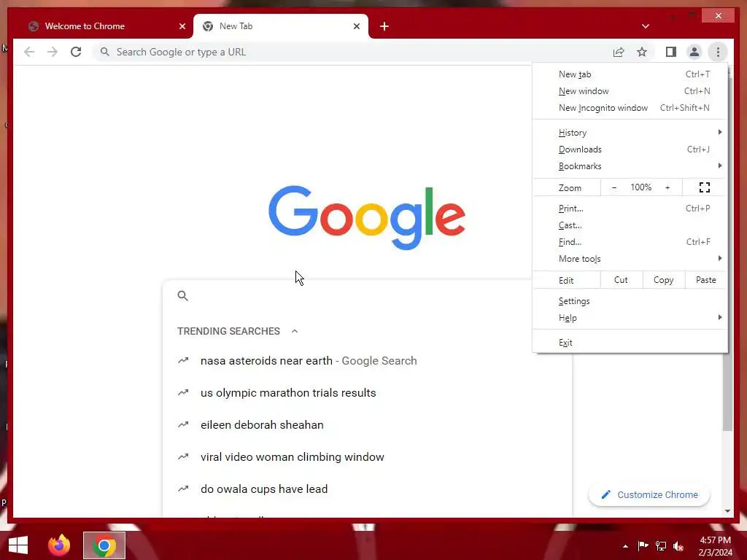Select trending search nasa asteroids near earth
The image size is (747, 560).
[309, 361]
